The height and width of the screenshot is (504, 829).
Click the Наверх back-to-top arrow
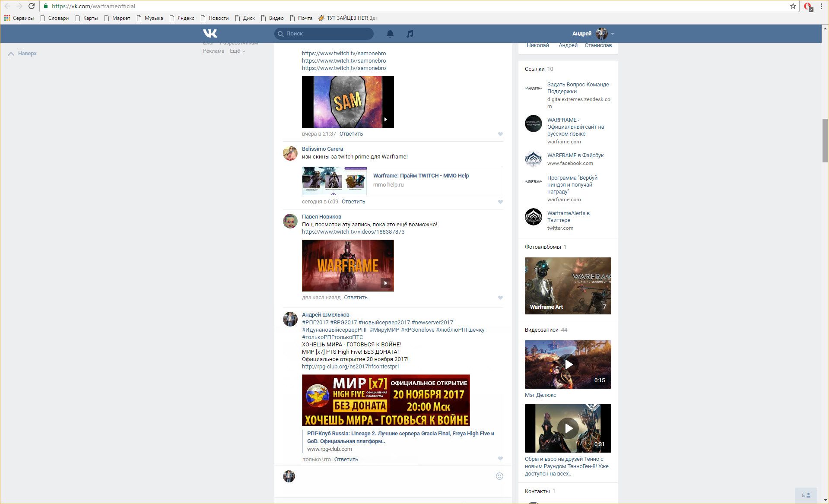(11, 54)
